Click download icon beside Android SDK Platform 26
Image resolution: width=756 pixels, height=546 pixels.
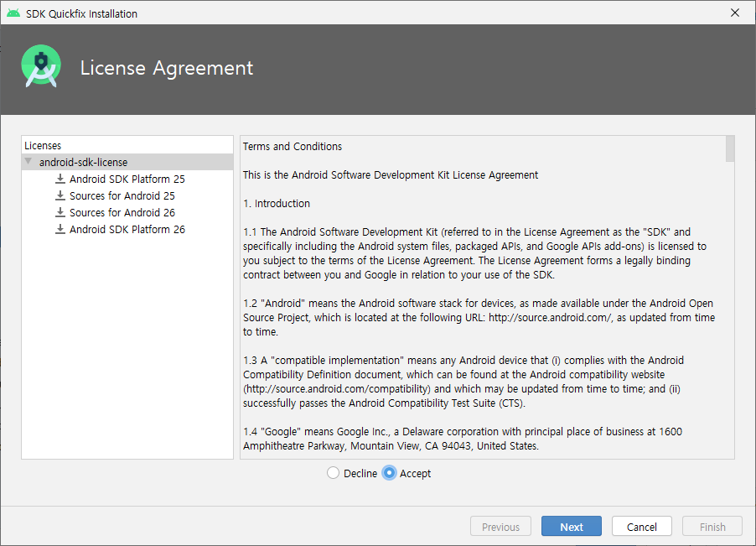click(x=60, y=229)
